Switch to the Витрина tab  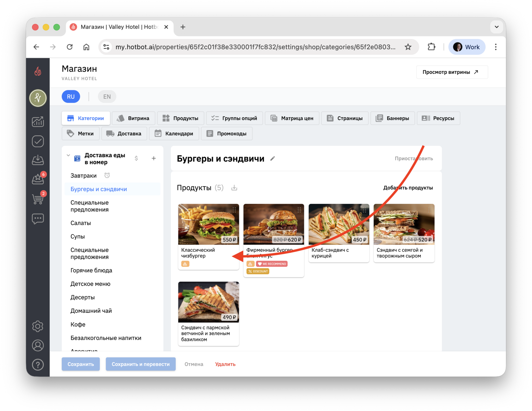click(133, 118)
